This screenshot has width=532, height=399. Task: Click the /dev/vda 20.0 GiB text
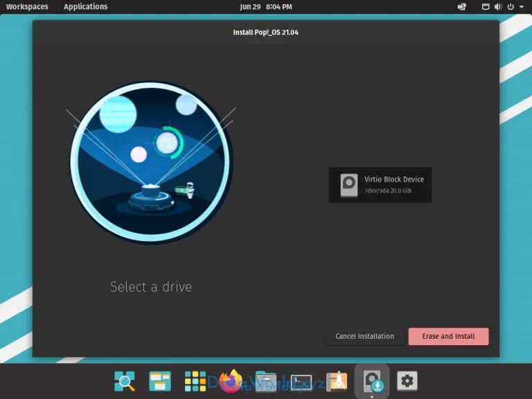click(x=388, y=190)
